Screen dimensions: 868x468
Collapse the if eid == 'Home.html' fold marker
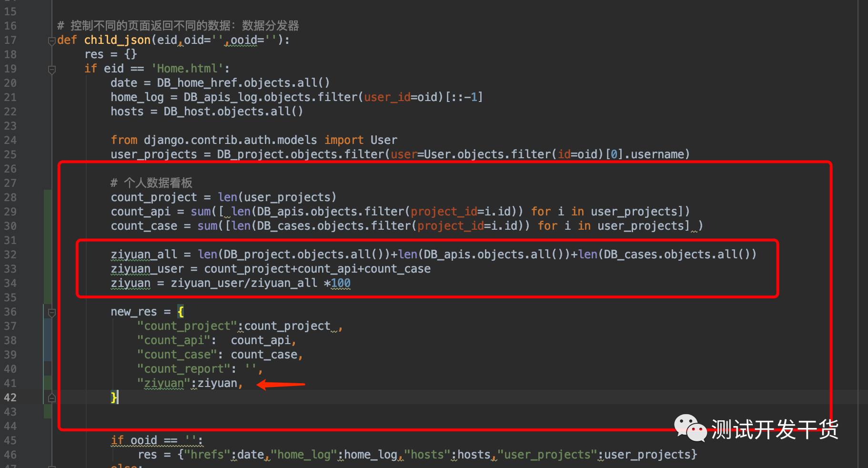pos(52,70)
